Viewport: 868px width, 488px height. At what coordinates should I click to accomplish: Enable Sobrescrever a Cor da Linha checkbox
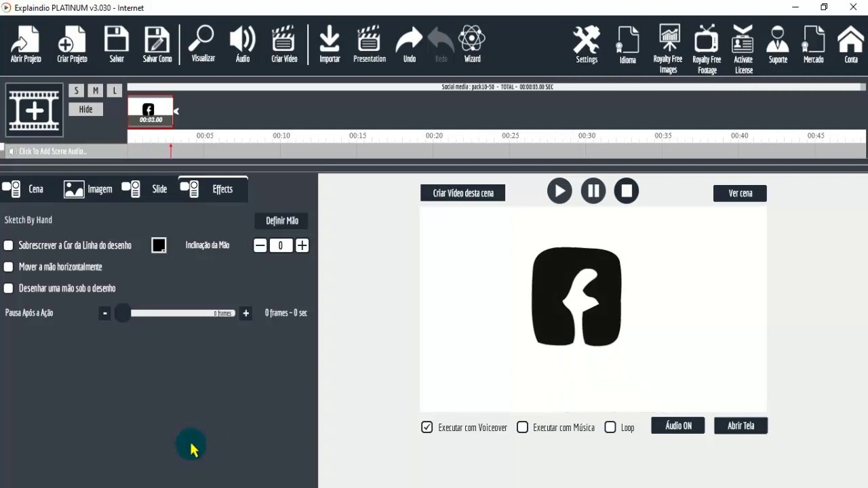tap(9, 245)
